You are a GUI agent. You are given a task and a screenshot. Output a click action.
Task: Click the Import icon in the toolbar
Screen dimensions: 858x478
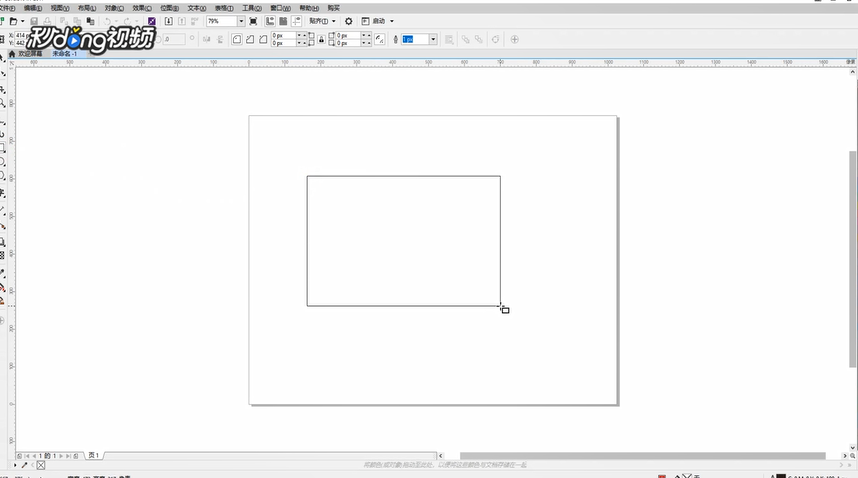click(169, 21)
